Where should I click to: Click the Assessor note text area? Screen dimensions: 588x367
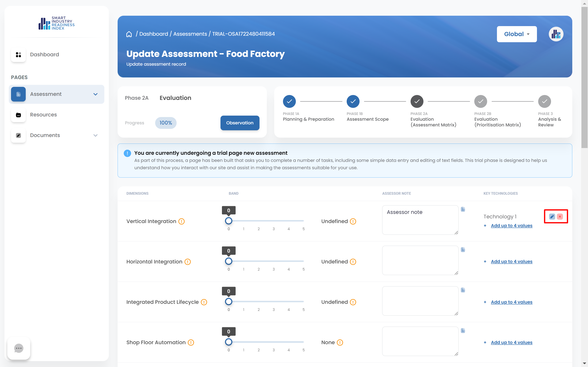pos(420,220)
